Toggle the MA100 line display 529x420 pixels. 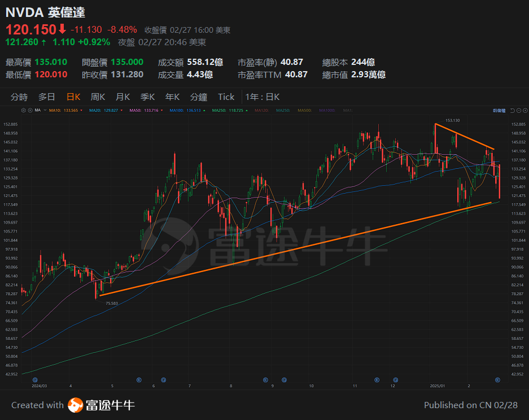(176, 111)
